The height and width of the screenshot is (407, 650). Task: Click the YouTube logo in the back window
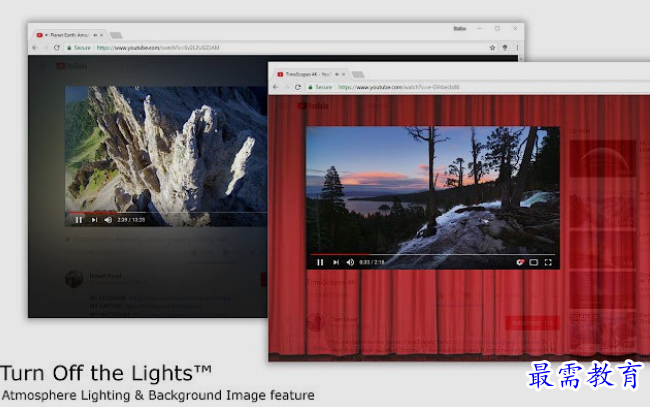click(71, 66)
